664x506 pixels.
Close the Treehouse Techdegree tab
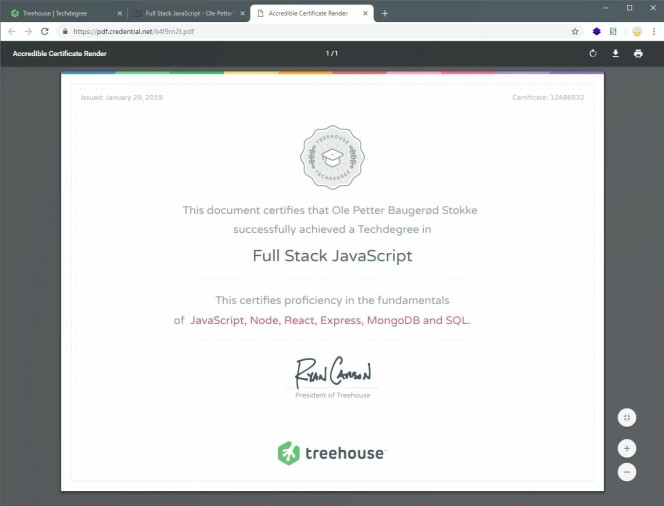coord(119,14)
